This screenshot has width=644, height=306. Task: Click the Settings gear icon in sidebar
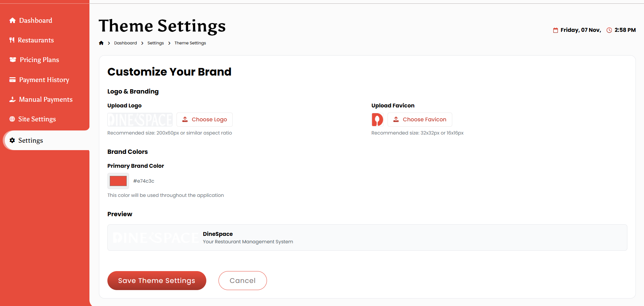12,140
